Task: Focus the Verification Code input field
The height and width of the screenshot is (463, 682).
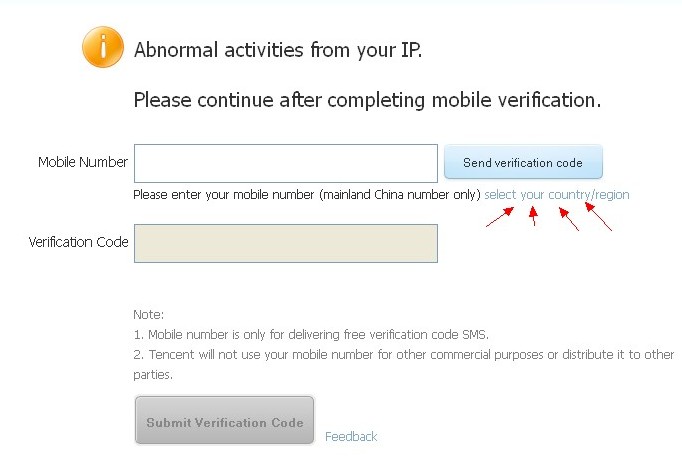Action: click(285, 243)
